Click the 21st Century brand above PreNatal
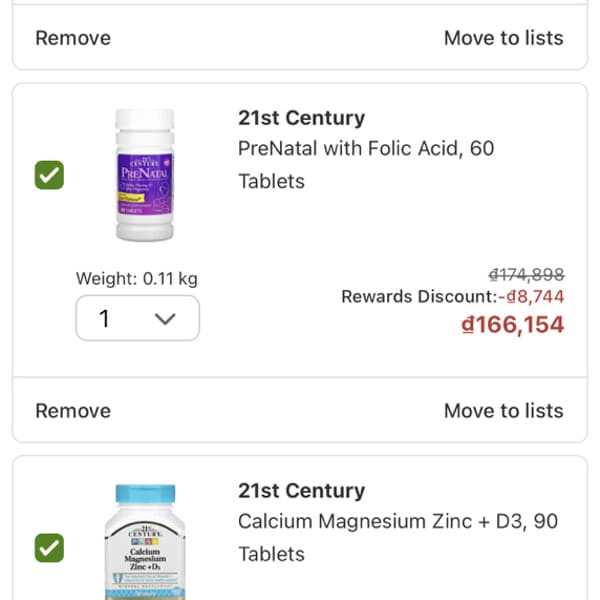This screenshot has width=600, height=600. [302, 117]
